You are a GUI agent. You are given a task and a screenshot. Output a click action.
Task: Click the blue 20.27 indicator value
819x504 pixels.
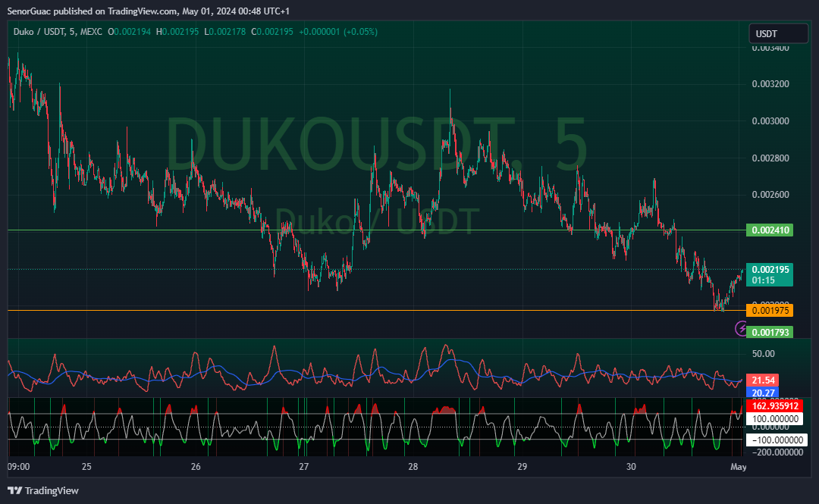pos(763,393)
